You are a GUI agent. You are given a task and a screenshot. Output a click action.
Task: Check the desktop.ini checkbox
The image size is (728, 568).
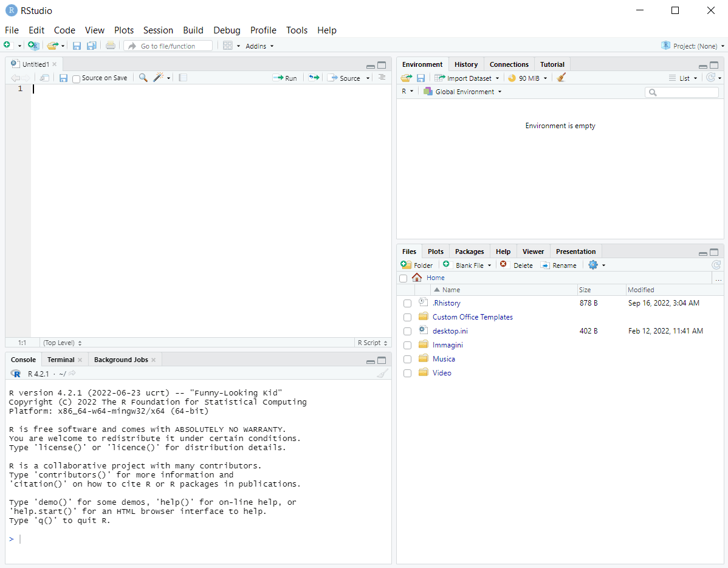coord(407,331)
